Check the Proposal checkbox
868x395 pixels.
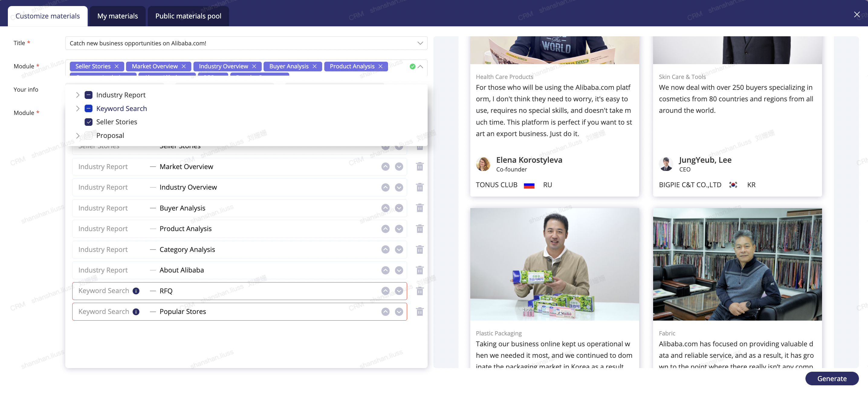pos(89,135)
